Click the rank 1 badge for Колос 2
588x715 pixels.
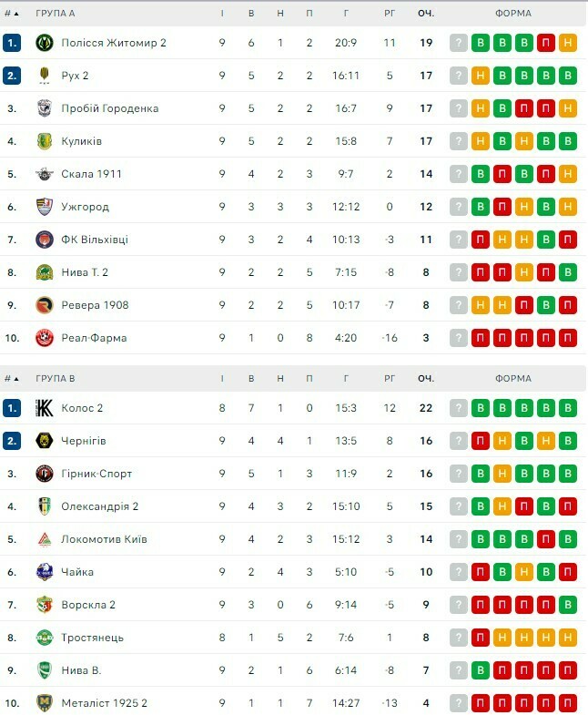click(11, 408)
